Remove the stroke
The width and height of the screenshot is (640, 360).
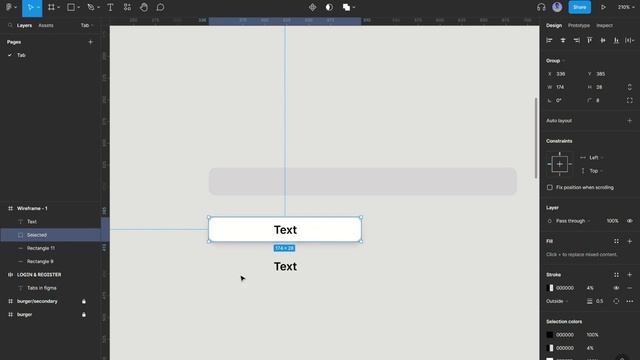click(x=630, y=288)
